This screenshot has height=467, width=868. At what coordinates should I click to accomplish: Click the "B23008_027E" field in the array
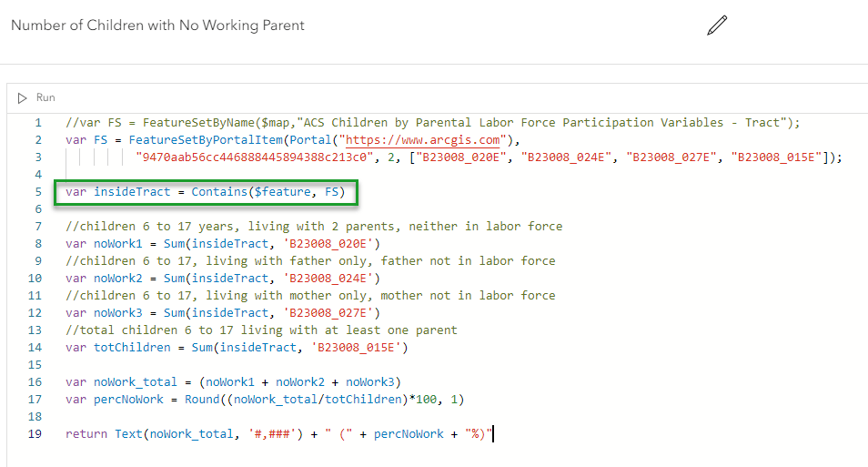tap(671, 157)
